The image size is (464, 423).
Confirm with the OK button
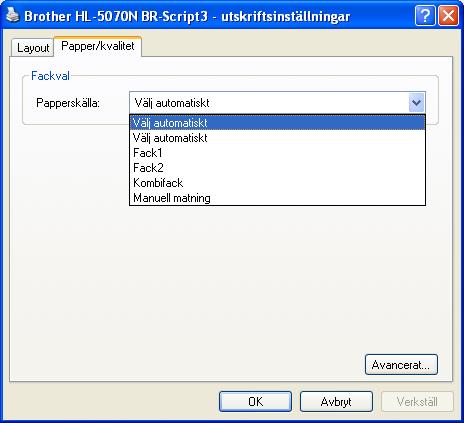(255, 401)
